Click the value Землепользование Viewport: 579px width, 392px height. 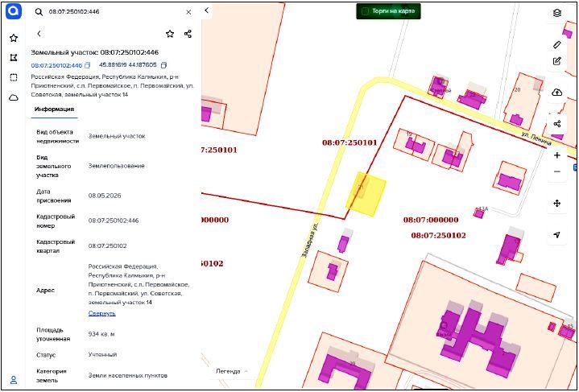116,166
